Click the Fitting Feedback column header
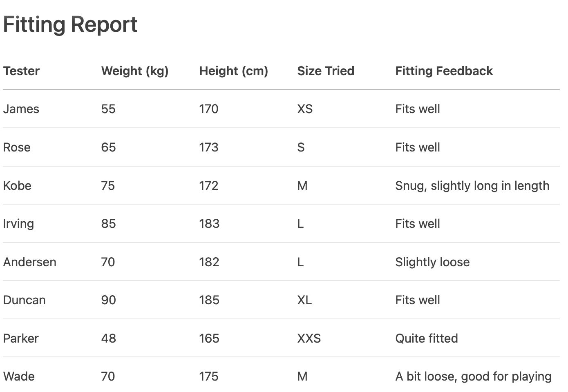This screenshot has height=392, width=568. (444, 71)
